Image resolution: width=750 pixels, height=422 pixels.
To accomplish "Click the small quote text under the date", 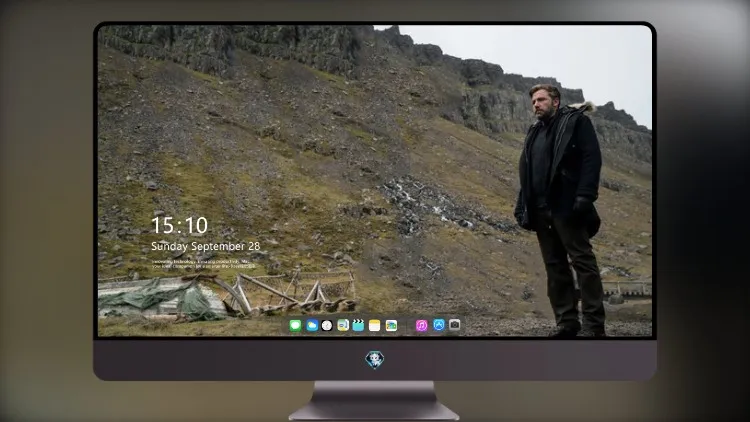I will [x=203, y=264].
